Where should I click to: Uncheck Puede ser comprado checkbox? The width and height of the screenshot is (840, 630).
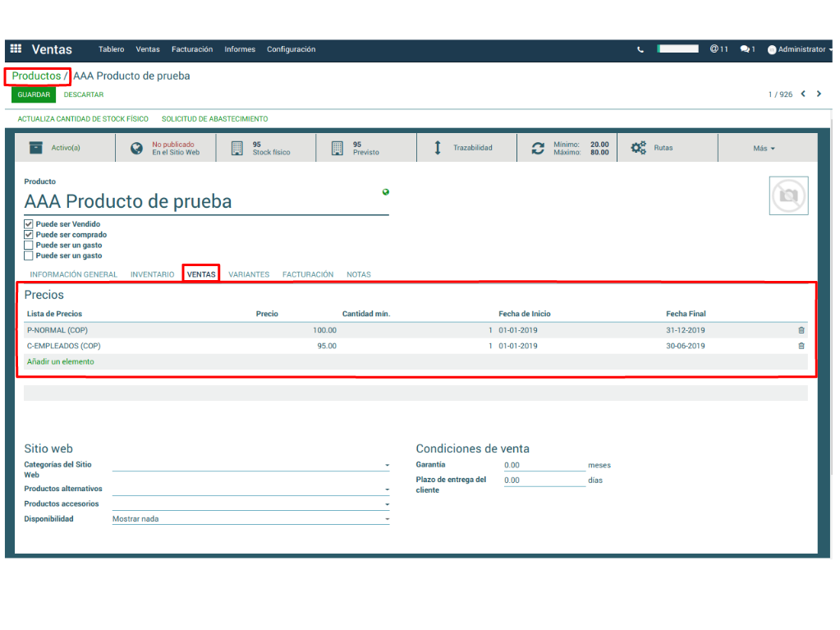tap(29, 235)
